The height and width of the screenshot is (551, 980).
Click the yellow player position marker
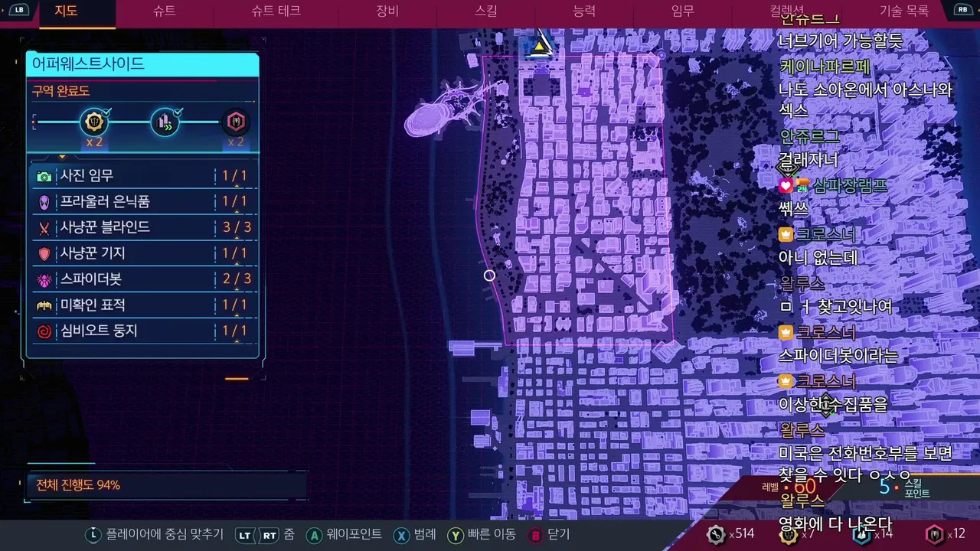pos(541,44)
